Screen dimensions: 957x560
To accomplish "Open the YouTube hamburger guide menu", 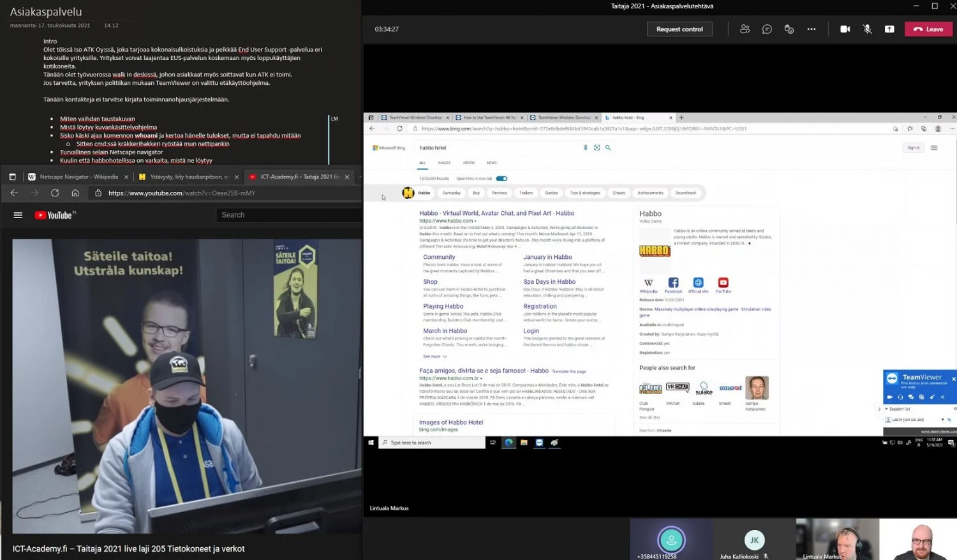I will pyautogui.click(x=18, y=216).
